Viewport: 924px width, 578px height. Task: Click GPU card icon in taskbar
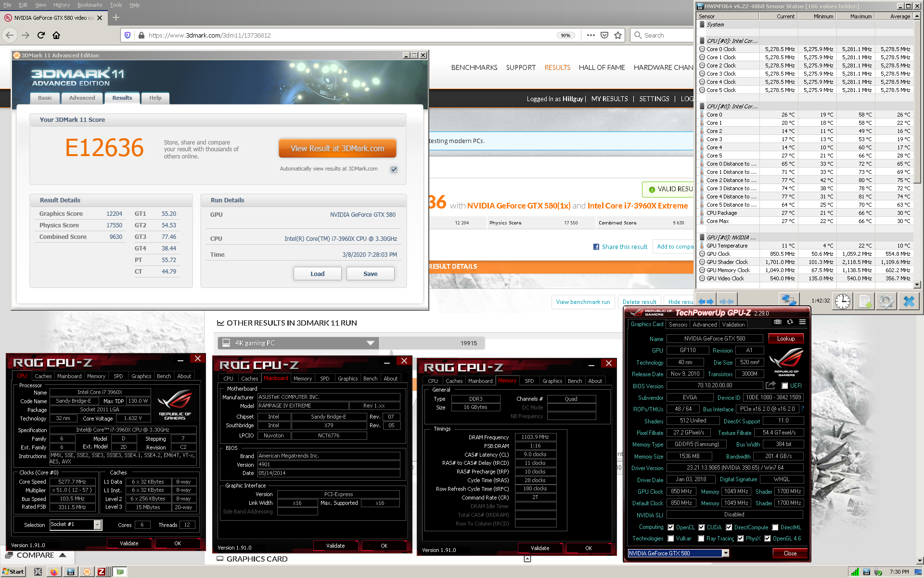pos(120,572)
